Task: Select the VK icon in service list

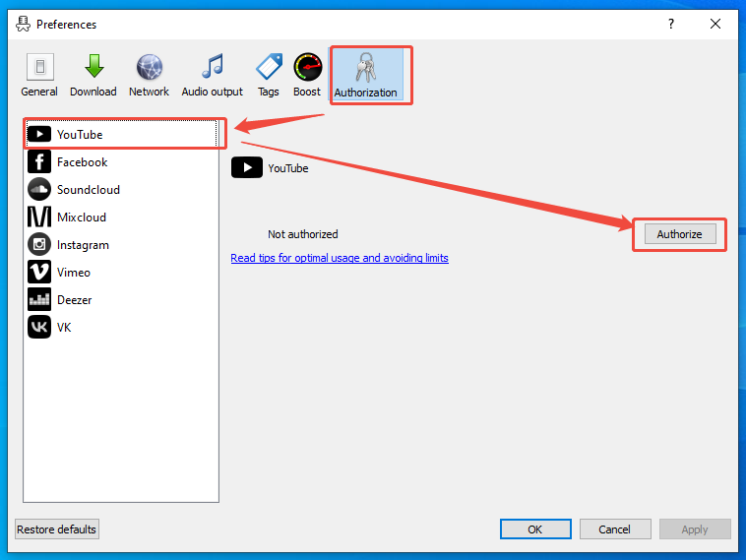Action: [x=39, y=328]
